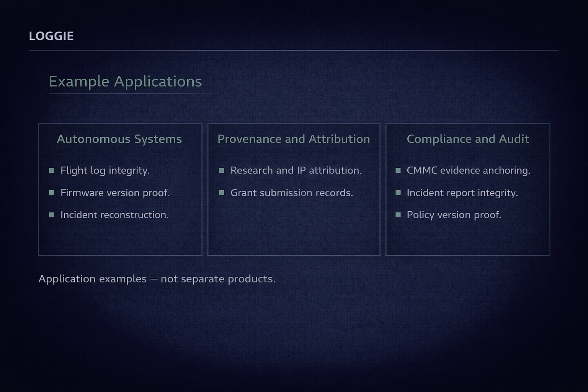Click the bullet marker next to Firmware version proof

[x=52, y=193]
